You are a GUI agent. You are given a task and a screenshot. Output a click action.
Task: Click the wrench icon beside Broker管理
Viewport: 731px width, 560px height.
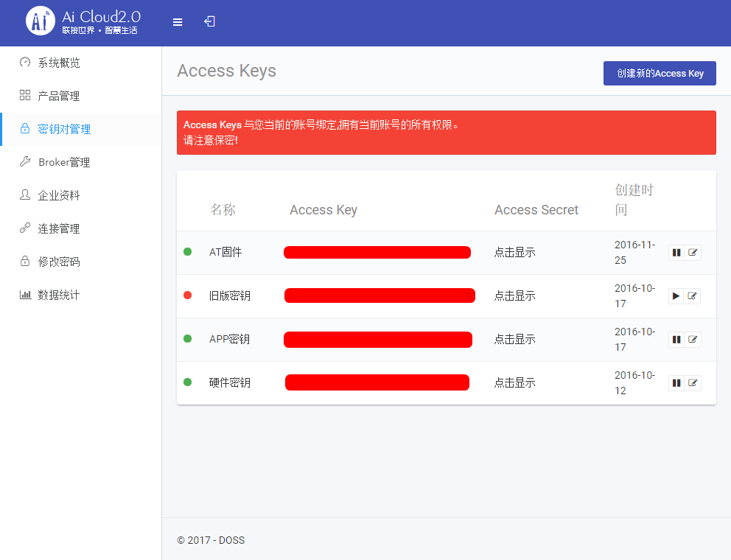[25, 162]
